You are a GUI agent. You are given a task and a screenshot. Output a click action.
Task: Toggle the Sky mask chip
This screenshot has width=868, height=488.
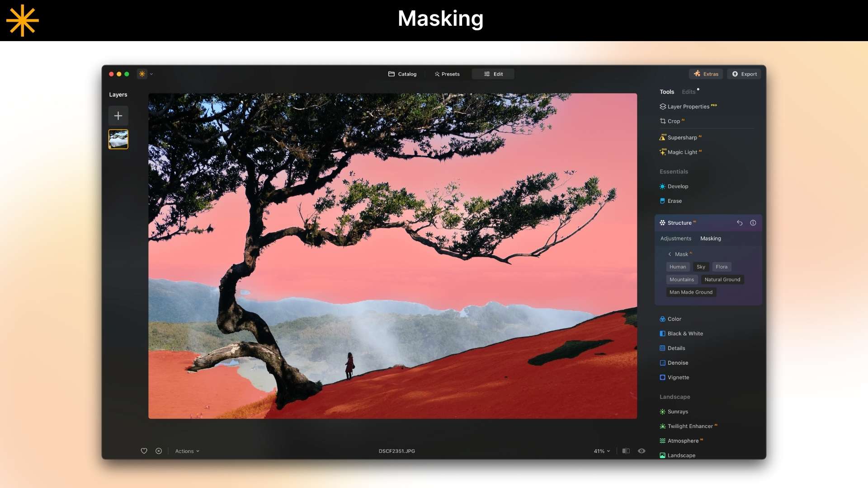(x=701, y=267)
